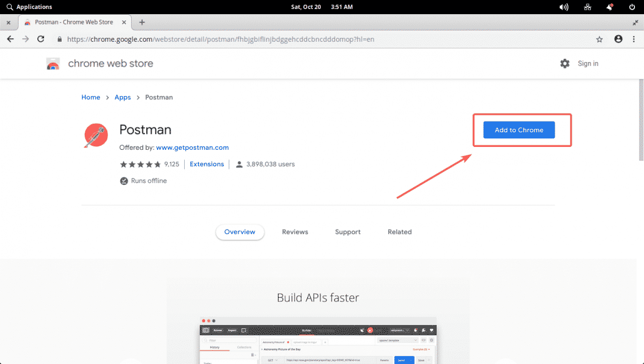Click Sign in

588,63
